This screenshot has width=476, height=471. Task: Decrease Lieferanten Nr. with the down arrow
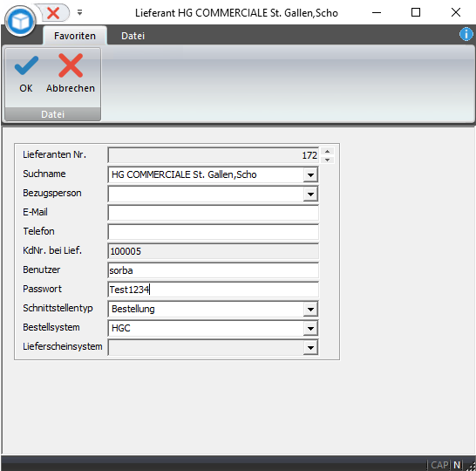(327, 160)
